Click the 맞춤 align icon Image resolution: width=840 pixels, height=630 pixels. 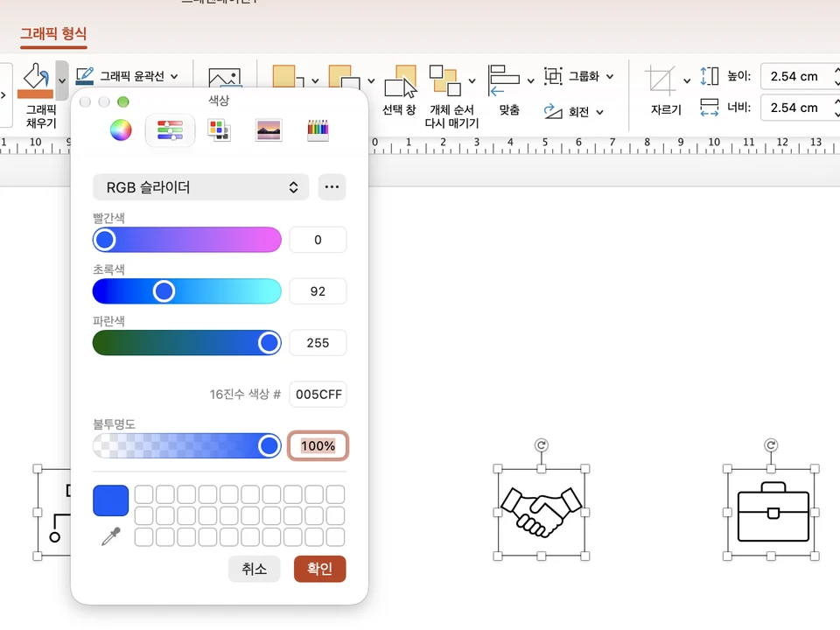(504, 80)
